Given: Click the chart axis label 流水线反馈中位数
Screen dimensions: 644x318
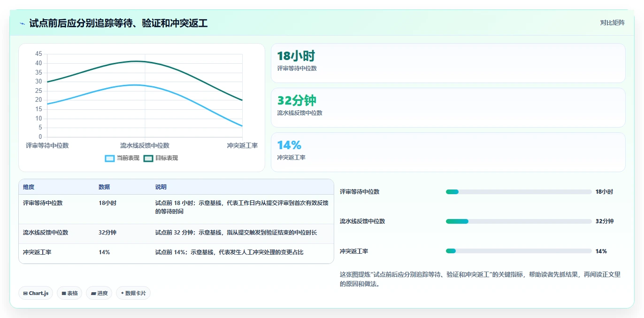Looking at the screenshot, I should [145, 146].
